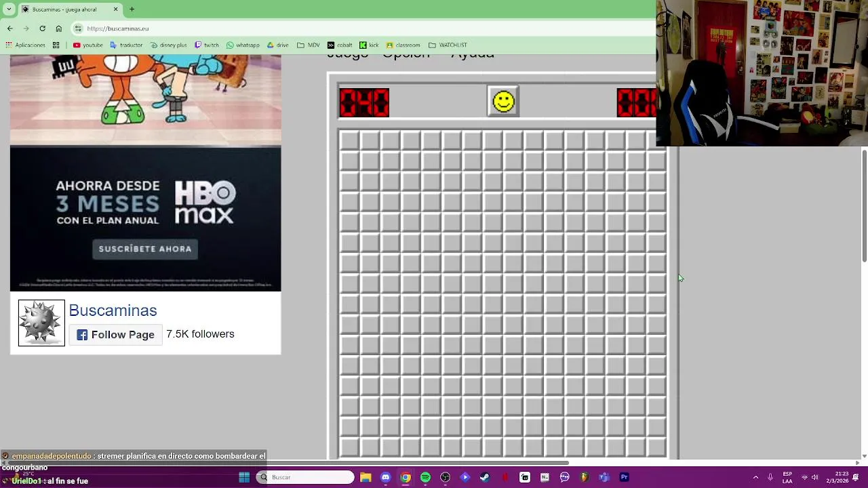Open the classroom bookmark
This screenshot has width=868, height=488.
pyautogui.click(x=403, y=45)
